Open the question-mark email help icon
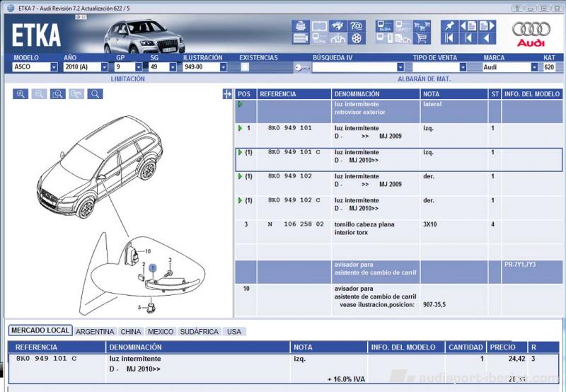The image size is (566, 392). click(357, 26)
